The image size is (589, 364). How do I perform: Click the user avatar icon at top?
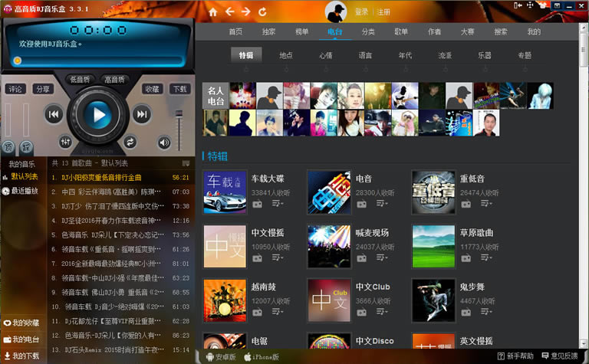point(335,11)
